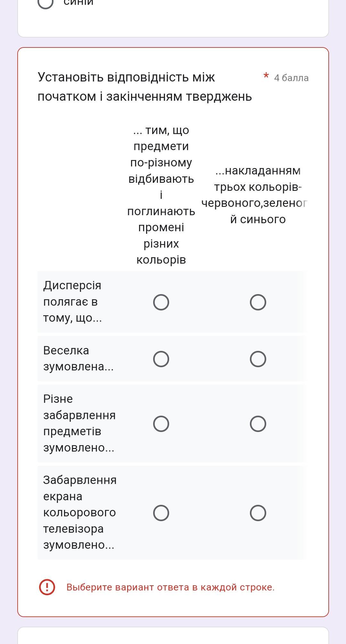The image size is (346, 644).
Task: Pick second column for Забарвлення екрана телевізора
Action: pos(258,513)
